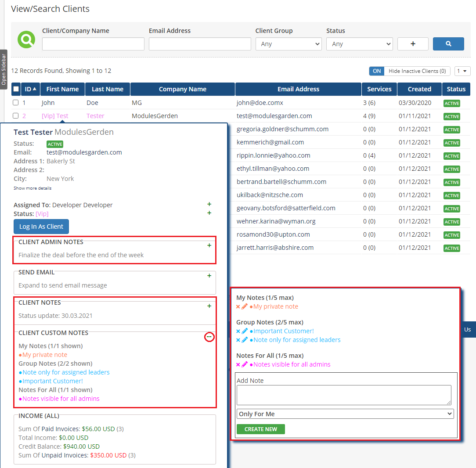Click $350.00 USD unpaid invoices amount

pos(108,455)
